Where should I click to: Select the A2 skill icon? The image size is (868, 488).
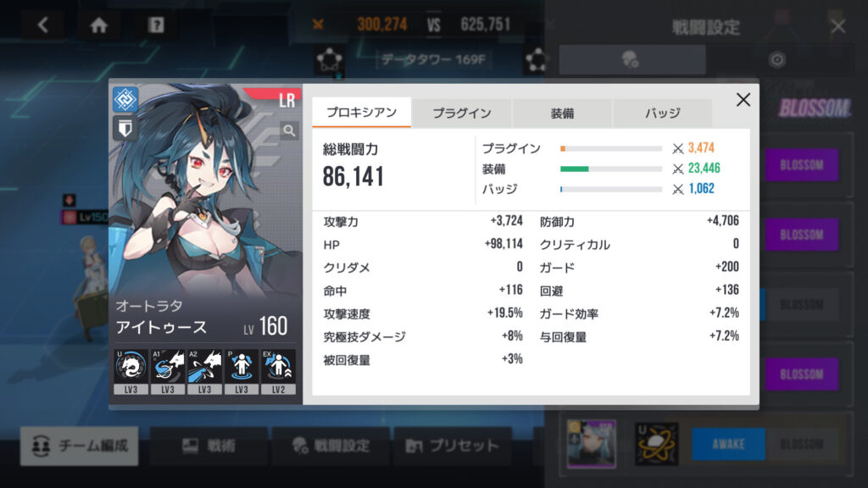point(205,371)
